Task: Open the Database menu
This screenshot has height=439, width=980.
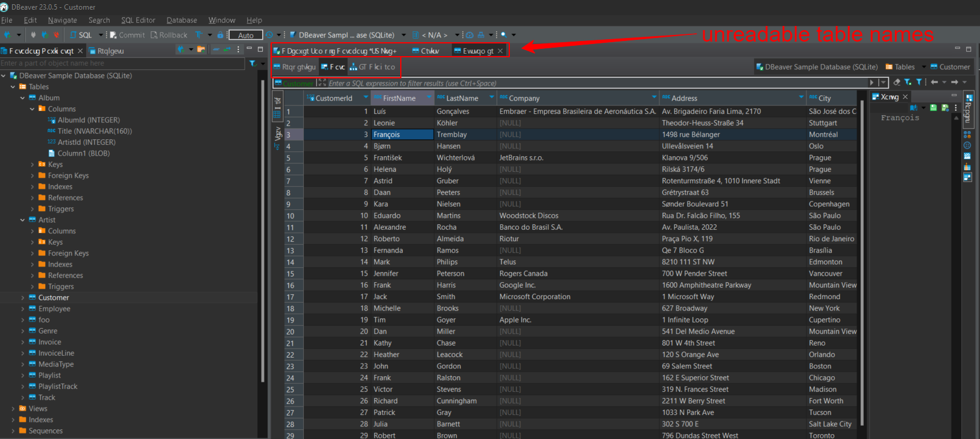Action: [181, 20]
